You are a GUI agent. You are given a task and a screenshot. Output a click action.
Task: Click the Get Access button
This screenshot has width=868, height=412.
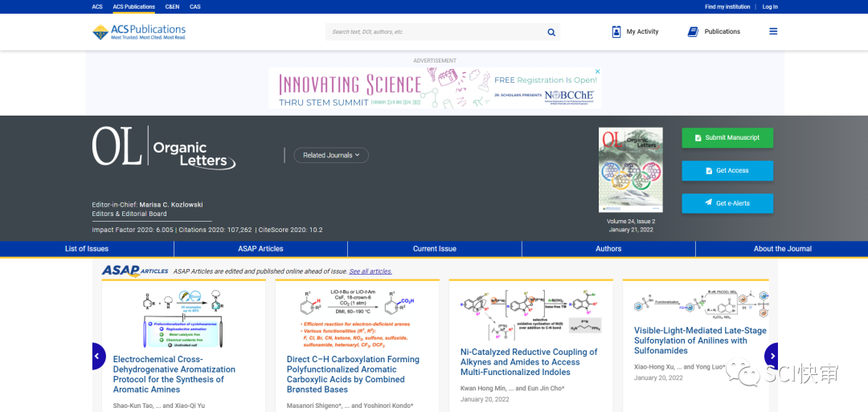pyautogui.click(x=727, y=170)
